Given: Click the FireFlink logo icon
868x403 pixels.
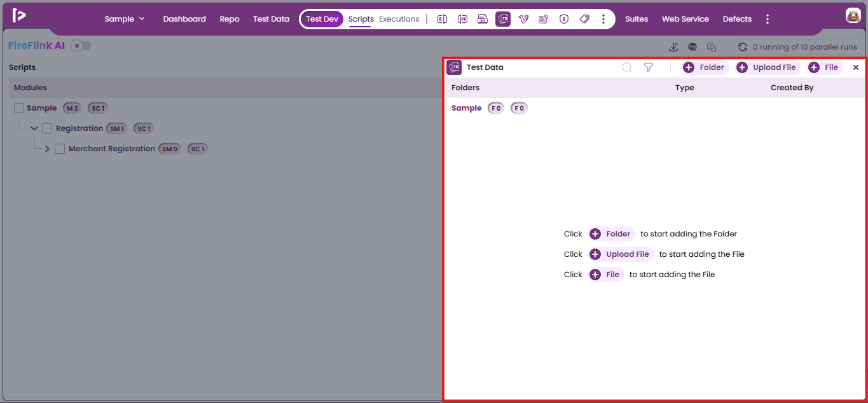Looking at the screenshot, I should coord(19,16).
